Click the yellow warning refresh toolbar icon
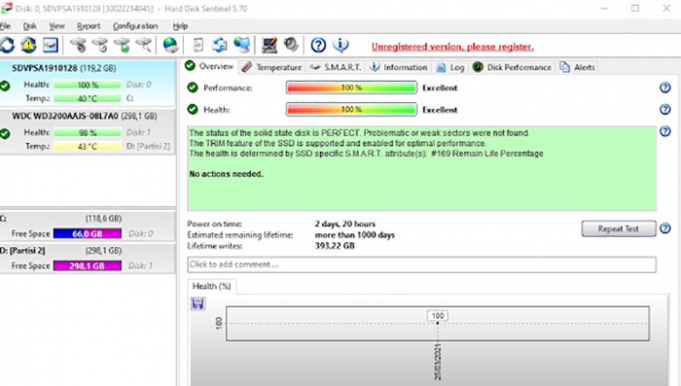The image size is (681, 386). click(29, 45)
